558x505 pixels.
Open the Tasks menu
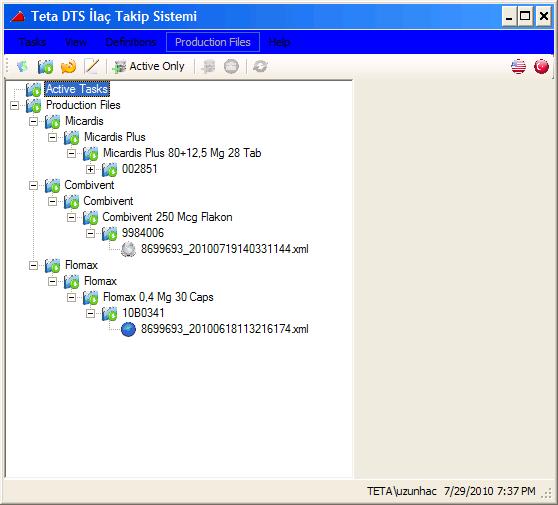click(x=32, y=42)
